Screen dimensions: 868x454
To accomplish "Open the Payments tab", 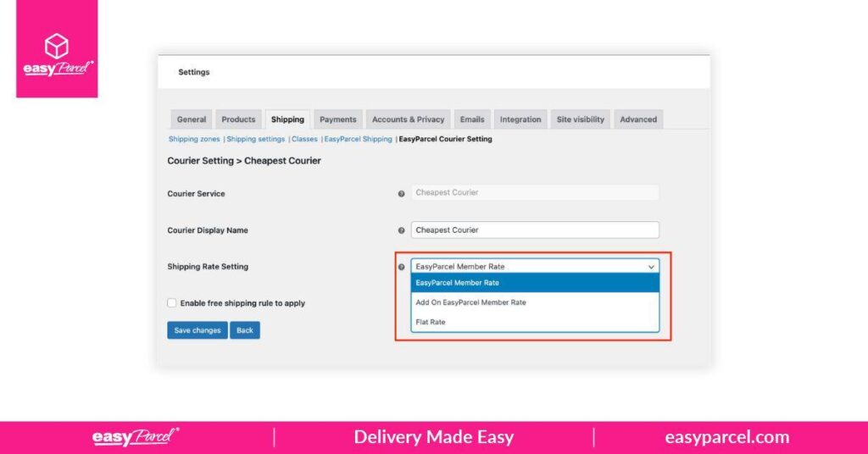I will pyautogui.click(x=337, y=119).
